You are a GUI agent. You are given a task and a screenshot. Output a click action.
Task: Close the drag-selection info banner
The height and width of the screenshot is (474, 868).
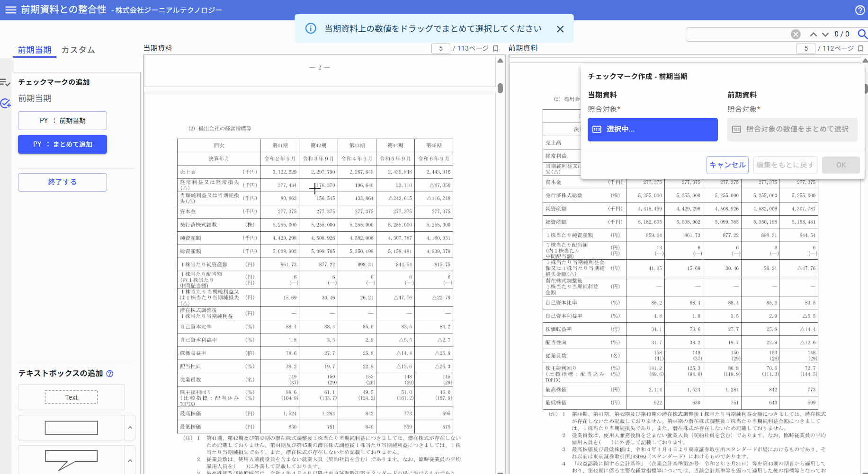560,29
